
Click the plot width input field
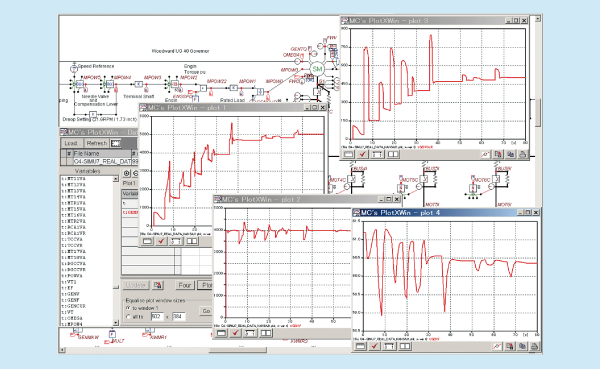[157, 317]
